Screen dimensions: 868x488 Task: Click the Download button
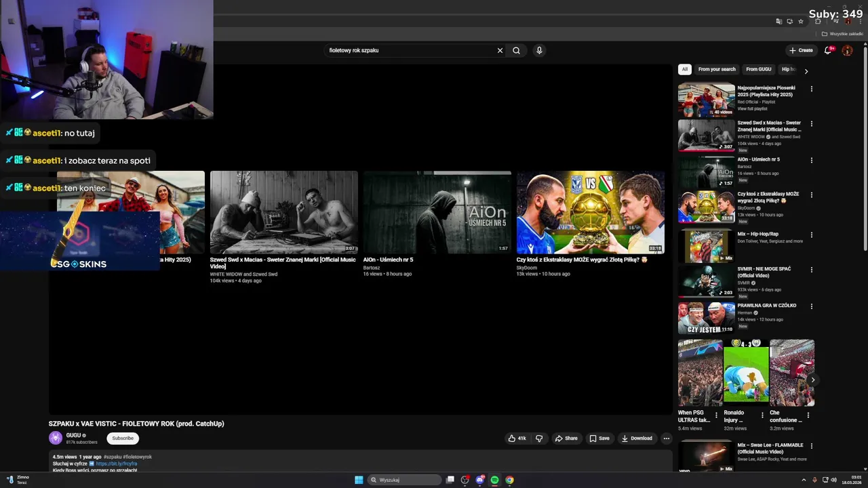pyautogui.click(x=637, y=439)
